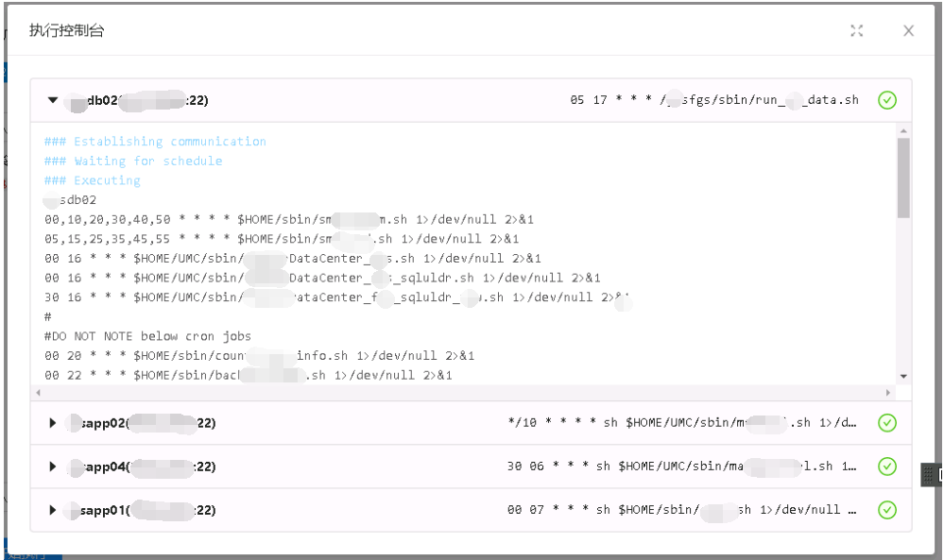Expand the sapp04 host row arrow

coord(53,467)
